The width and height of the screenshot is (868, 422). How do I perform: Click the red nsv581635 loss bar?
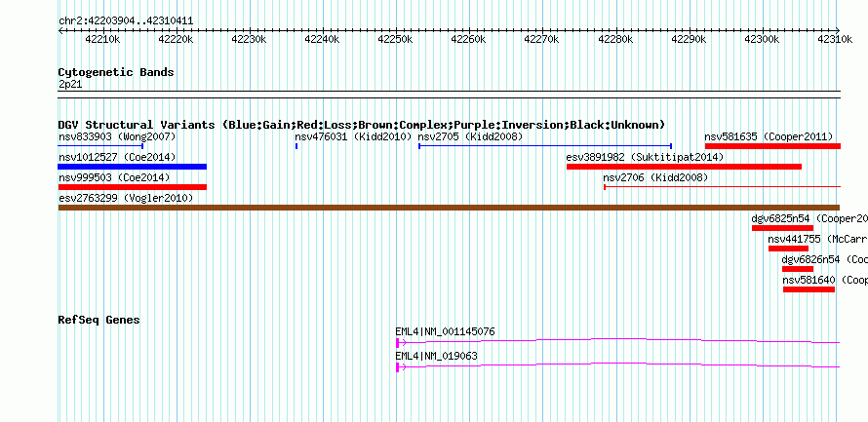pyautogui.click(x=772, y=146)
